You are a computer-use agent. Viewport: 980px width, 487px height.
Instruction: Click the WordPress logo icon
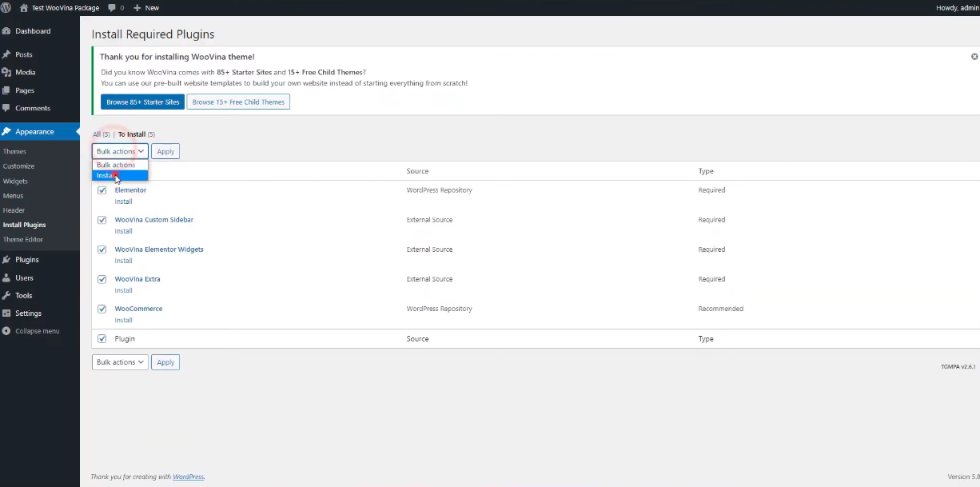tap(6, 7)
